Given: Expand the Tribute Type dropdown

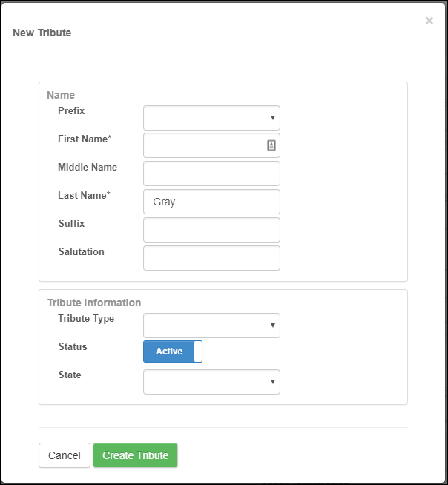Looking at the screenshot, I should [211, 326].
